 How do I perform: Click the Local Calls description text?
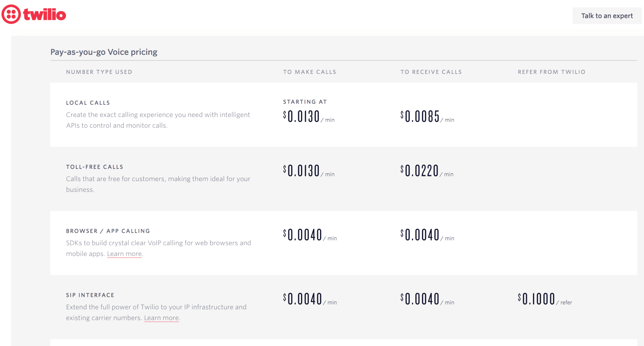tap(158, 120)
